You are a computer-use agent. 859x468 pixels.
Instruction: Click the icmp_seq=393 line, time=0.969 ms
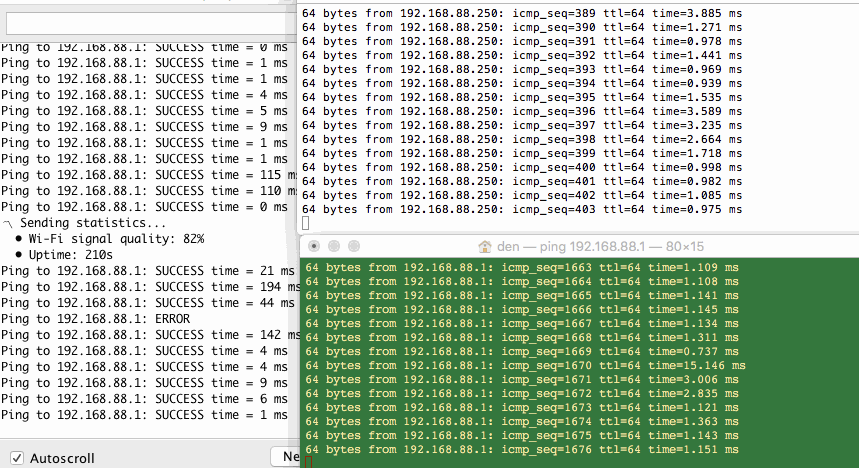(x=522, y=69)
